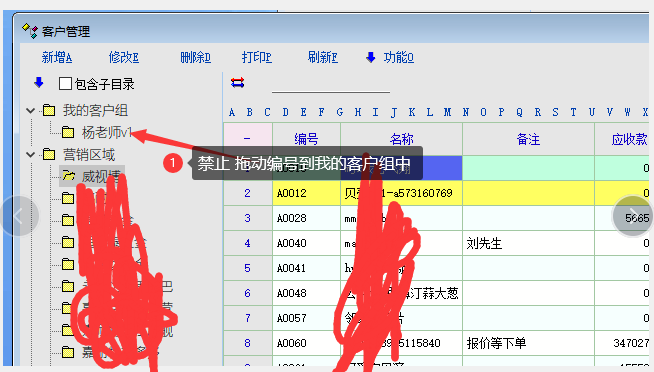Collapse the 我的客户组 tree node
654x372 pixels.
(x=30, y=111)
